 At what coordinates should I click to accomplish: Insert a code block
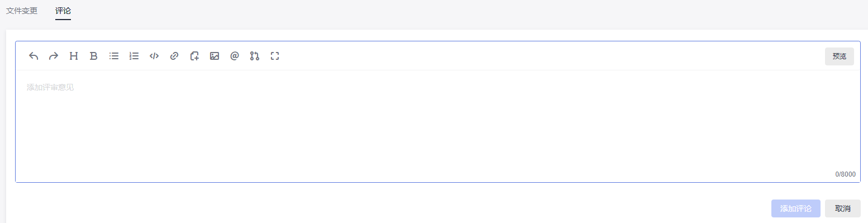154,56
